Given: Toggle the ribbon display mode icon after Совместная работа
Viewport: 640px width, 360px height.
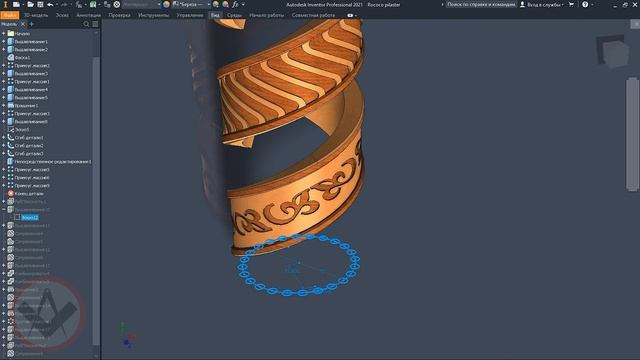Looking at the screenshot, I should (x=350, y=15).
